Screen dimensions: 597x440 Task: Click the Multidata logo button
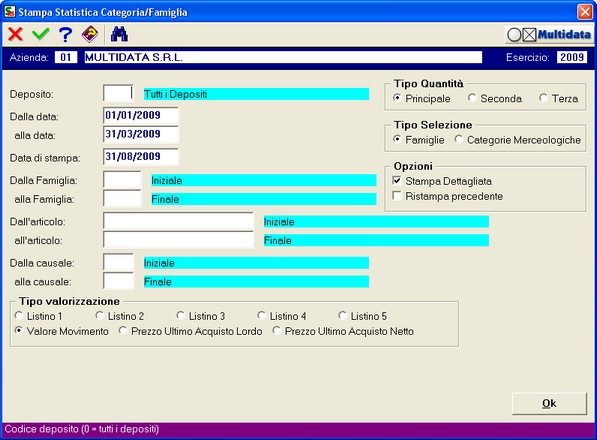click(x=549, y=35)
